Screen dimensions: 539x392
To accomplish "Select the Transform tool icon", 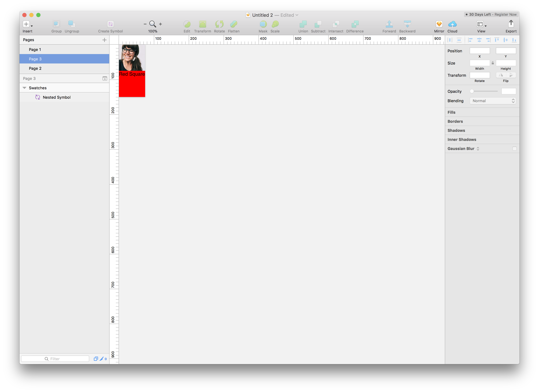I will coord(203,24).
